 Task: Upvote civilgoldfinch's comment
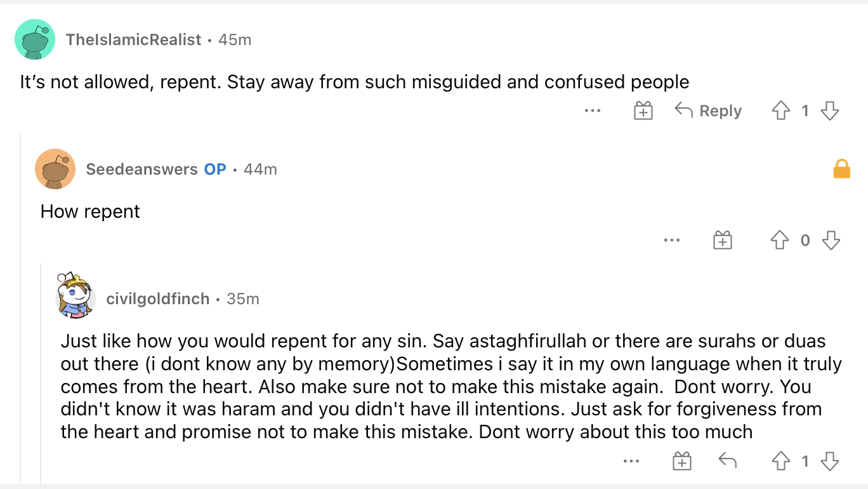click(x=780, y=462)
